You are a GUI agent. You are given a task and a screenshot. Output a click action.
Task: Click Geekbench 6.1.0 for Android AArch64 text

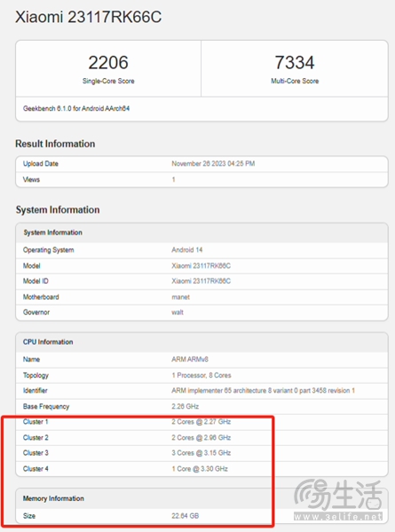[76, 108]
